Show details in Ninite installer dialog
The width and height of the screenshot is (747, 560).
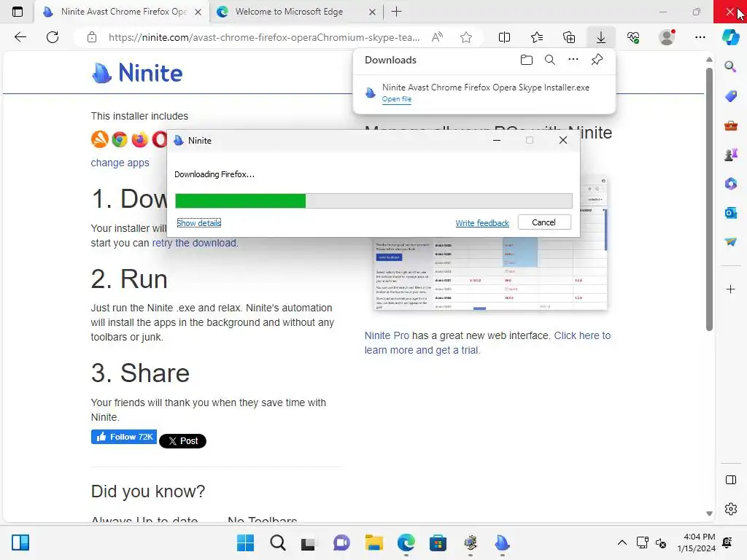click(x=198, y=223)
